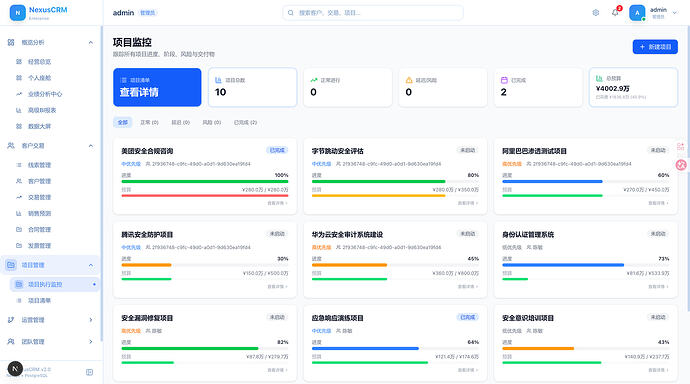Viewport: 690px width, 384px height.
Task: Open 查看详情 link on 字节跳动安全评估 card
Action: point(468,203)
